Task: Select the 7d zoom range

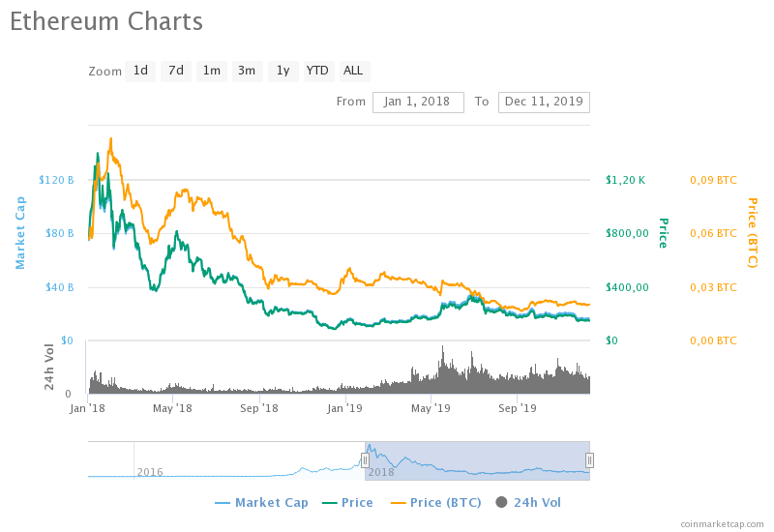Action: coord(175,71)
